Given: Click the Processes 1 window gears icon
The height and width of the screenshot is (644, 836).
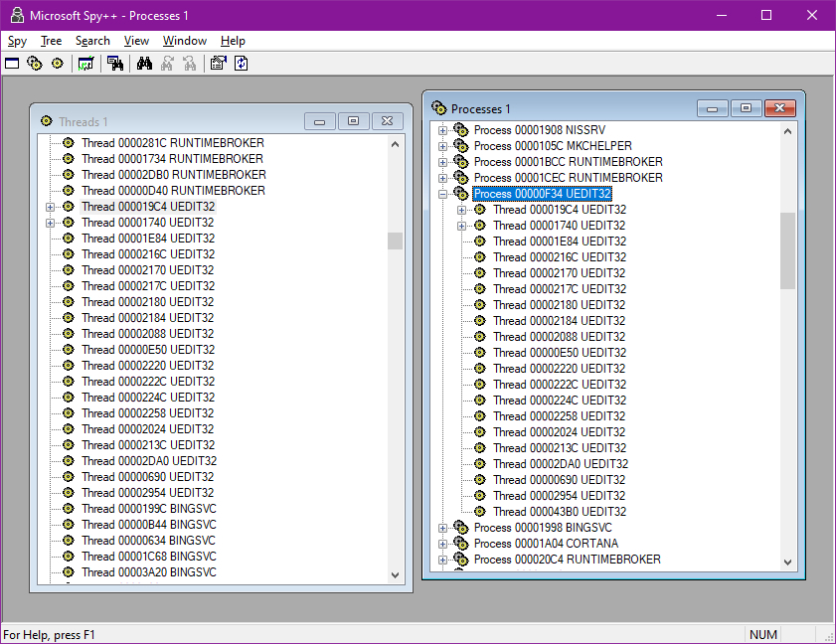Looking at the screenshot, I should [x=438, y=107].
